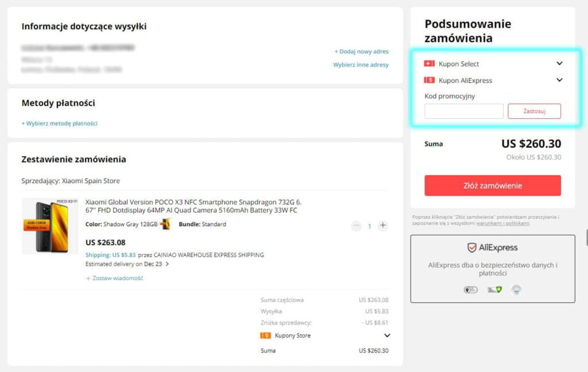Viewport: 588px width, 372px height.
Task: Click the Kupon AliExpress coupon icon
Action: (430, 80)
